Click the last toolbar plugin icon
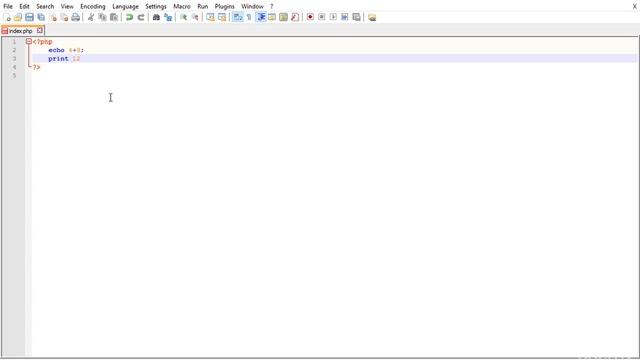This screenshot has height=360, width=640. [x=372, y=17]
